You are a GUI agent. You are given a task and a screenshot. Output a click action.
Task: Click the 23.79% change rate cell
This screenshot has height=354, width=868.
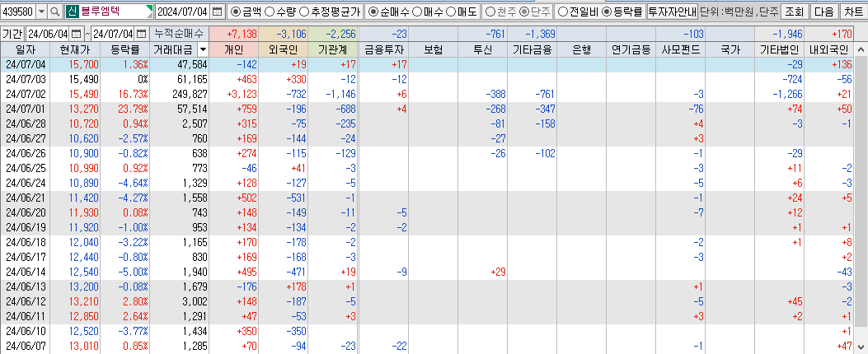pyautogui.click(x=125, y=109)
